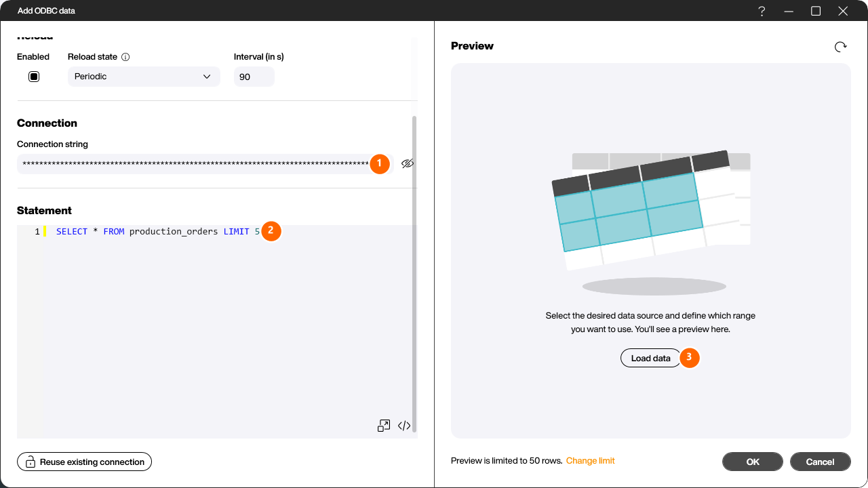The width and height of the screenshot is (868, 488).
Task: Click the Change limit link
Action: pos(591,461)
